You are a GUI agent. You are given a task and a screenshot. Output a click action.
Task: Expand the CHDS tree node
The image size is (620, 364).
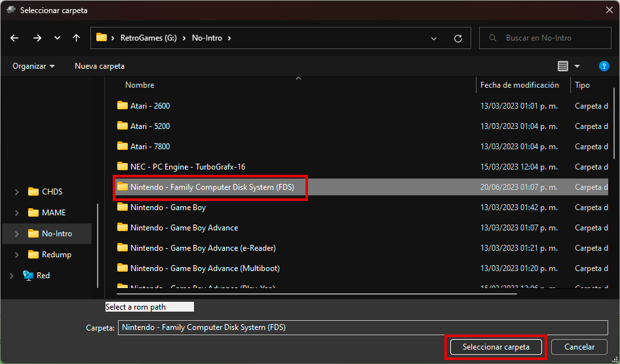(x=16, y=192)
